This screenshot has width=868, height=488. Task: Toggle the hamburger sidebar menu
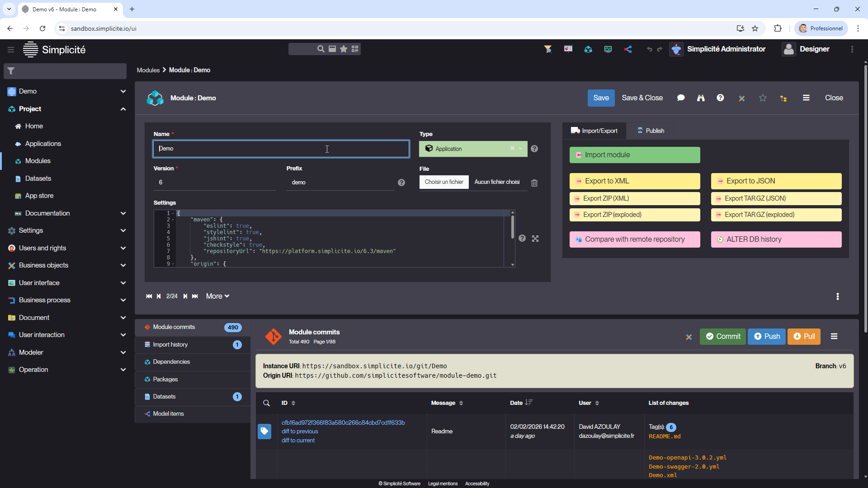(x=11, y=50)
